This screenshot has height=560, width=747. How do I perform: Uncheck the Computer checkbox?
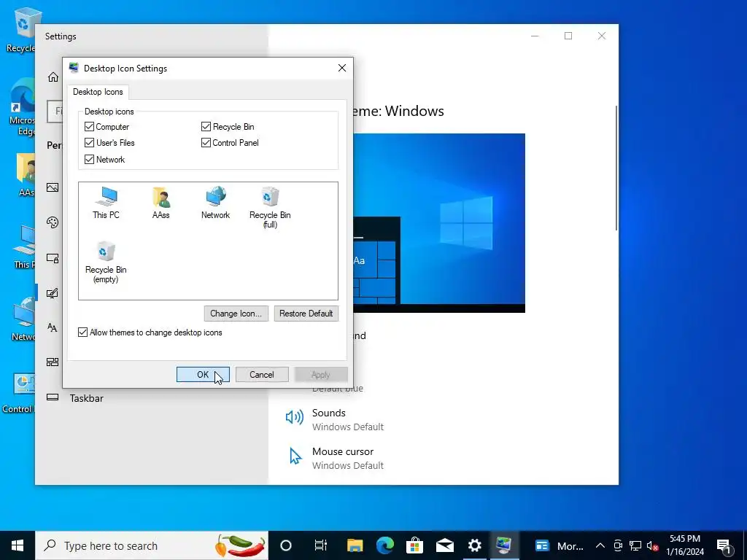coord(89,127)
